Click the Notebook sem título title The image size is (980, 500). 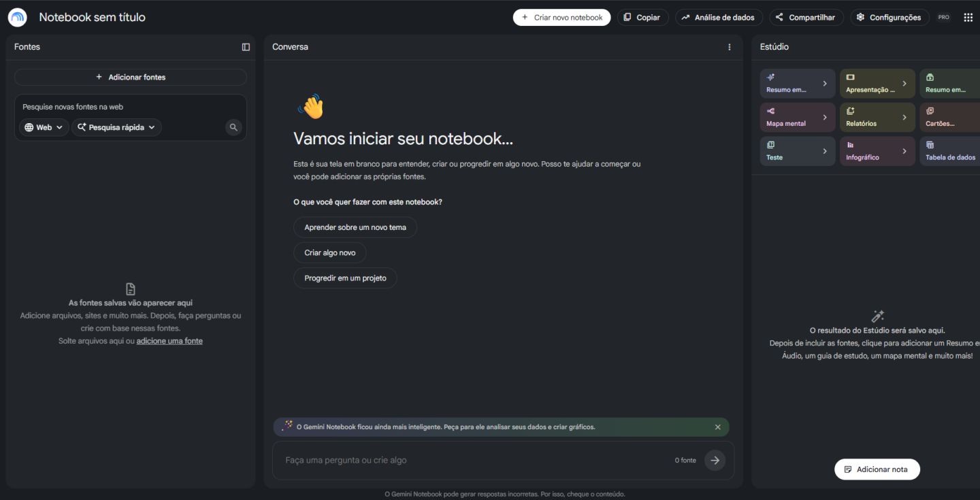[x=92, y=18]
